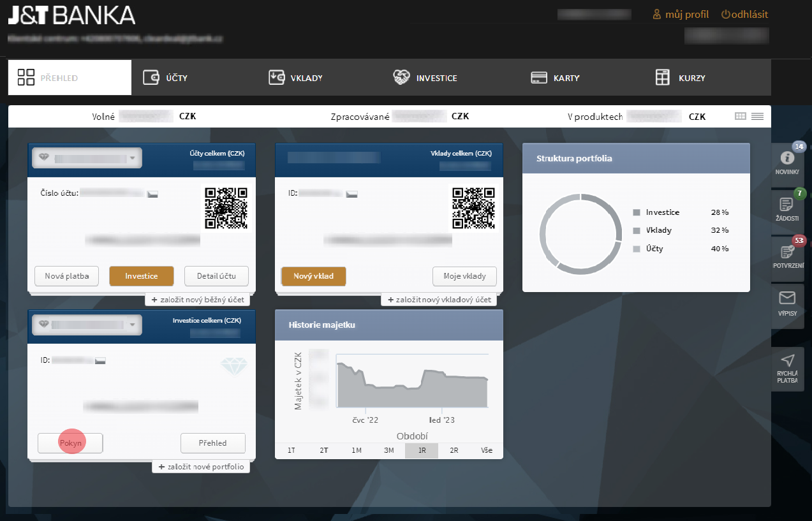
Task: Click the Pokyn button
Action: pyautogui.click(x=70, y=443)
